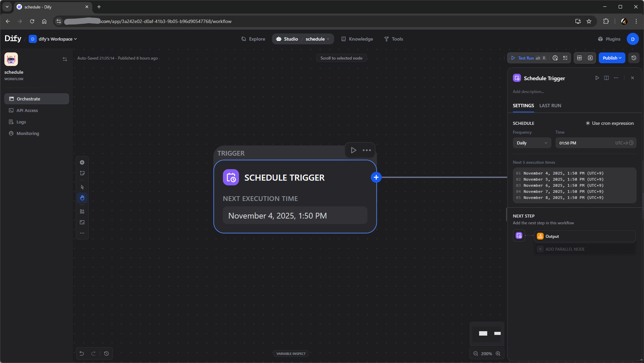
Task: Click the export image icon in canvas toolbar
Action: click(82, 222)
